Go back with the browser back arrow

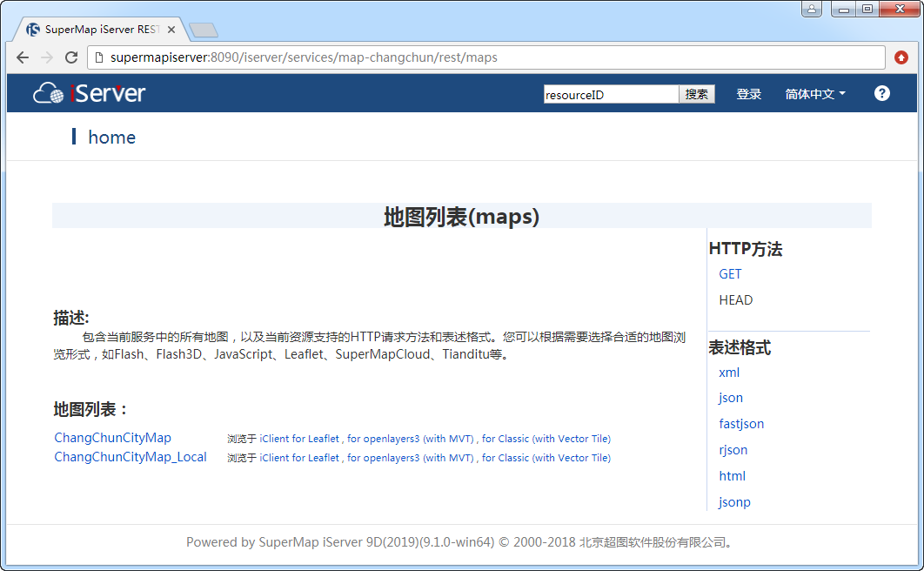coord(23,57)
